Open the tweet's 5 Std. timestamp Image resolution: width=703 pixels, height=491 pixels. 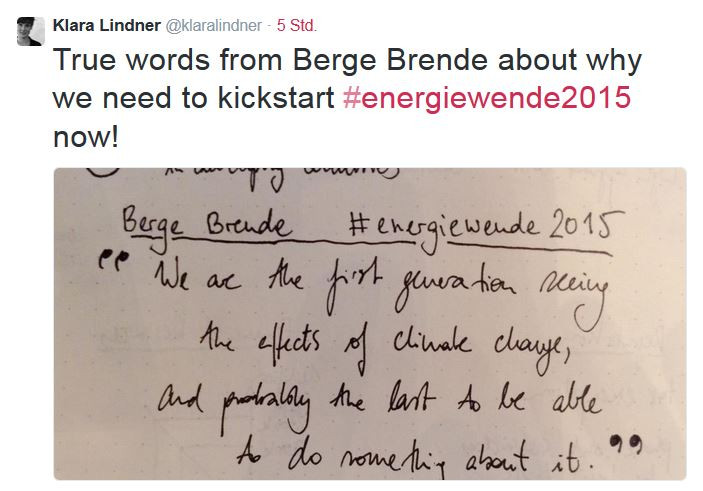(296, 26)
